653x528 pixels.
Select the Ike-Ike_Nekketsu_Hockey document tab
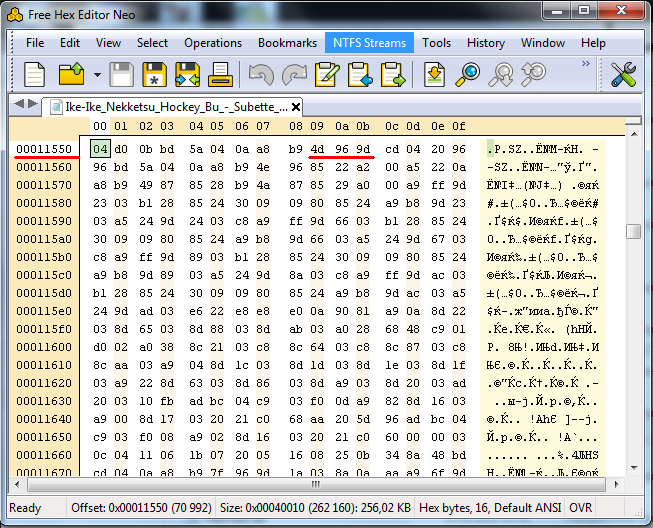171,107
